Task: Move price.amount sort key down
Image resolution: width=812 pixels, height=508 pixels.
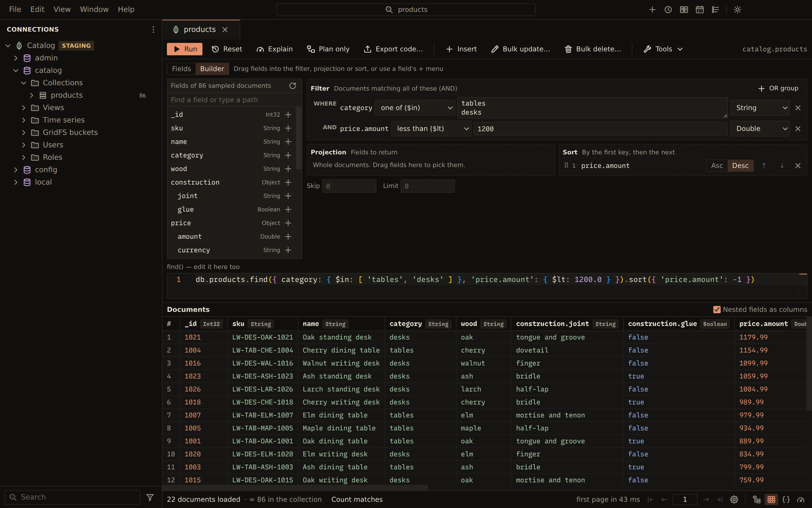Action: tap(782, 166)
